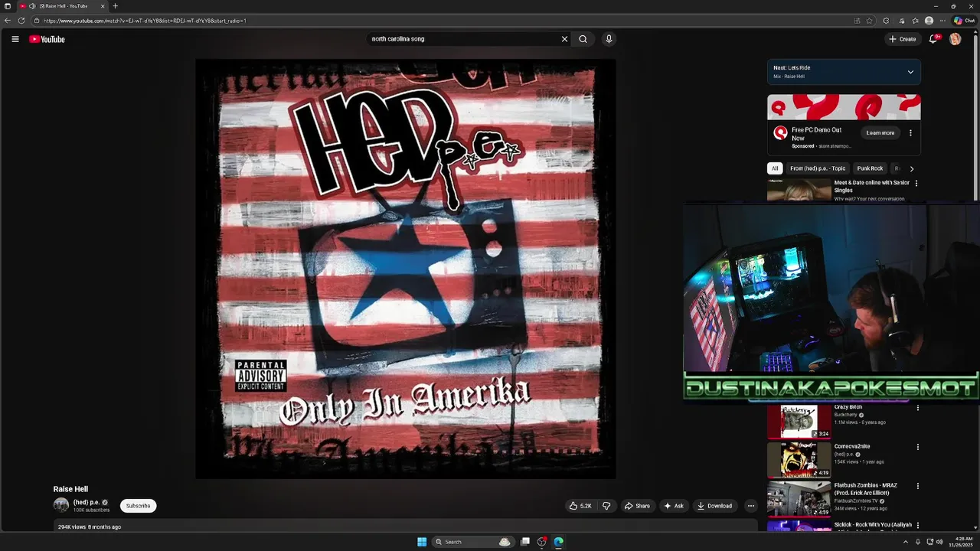This screenshot has height=551, width=980.
Task: Open options menu for Crazy Bitch video
Action: [x=917, y=408]
